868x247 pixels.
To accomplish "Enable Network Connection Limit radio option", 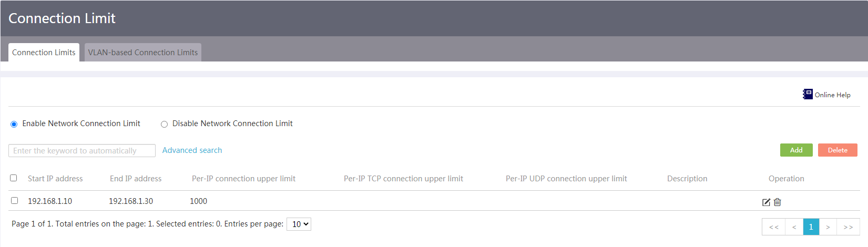I will click(14, 124).
